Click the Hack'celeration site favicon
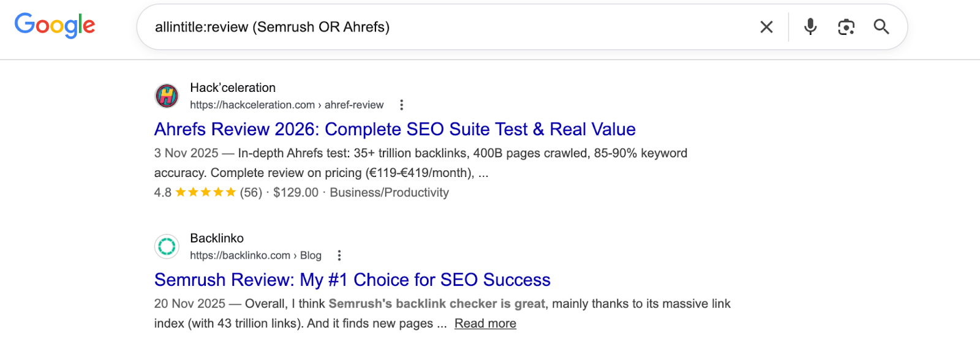 click(x=167, y=95)
